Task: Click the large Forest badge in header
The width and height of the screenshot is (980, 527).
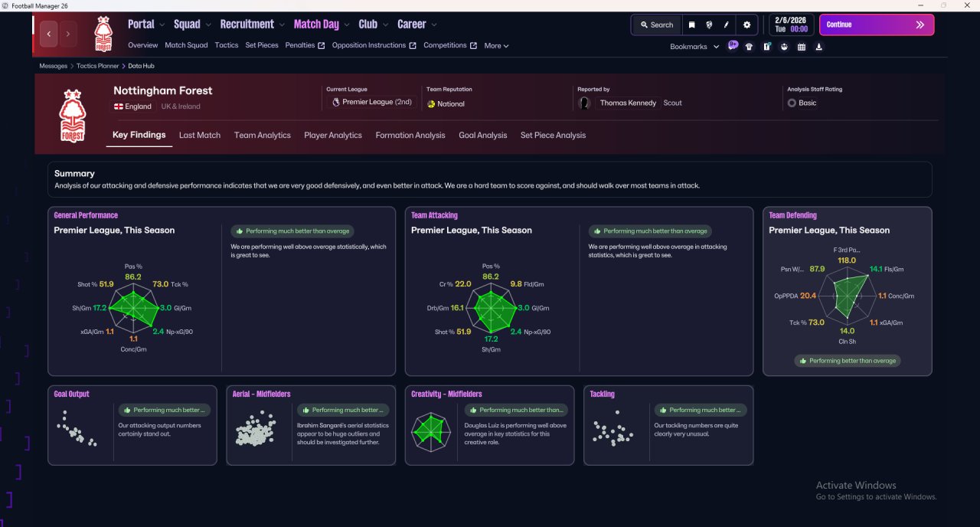Action: click(73, 116)
